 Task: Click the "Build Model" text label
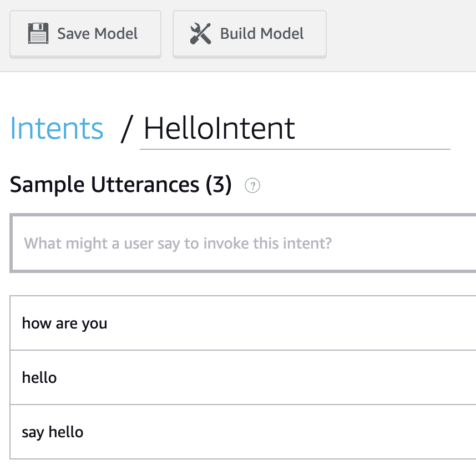(262, 33)
